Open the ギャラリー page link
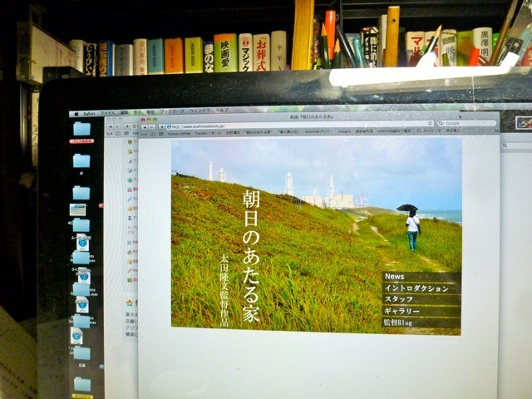The height and width of the screenshot is (399, 532). point(421,311)
